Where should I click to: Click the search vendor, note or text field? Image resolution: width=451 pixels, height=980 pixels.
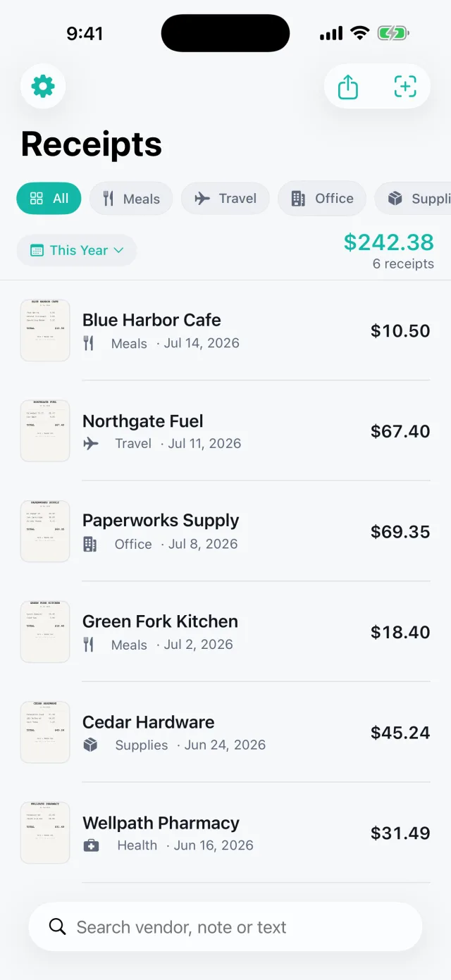tap(225, 926)
